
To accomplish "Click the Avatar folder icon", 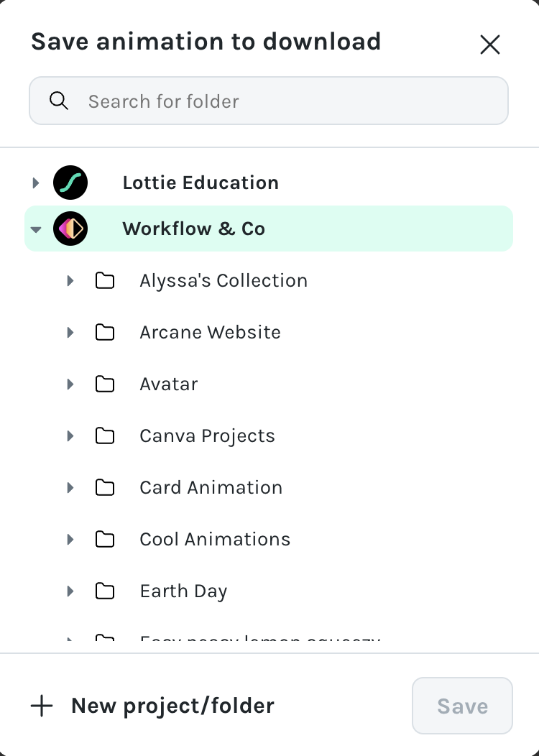I will [105, 384].
